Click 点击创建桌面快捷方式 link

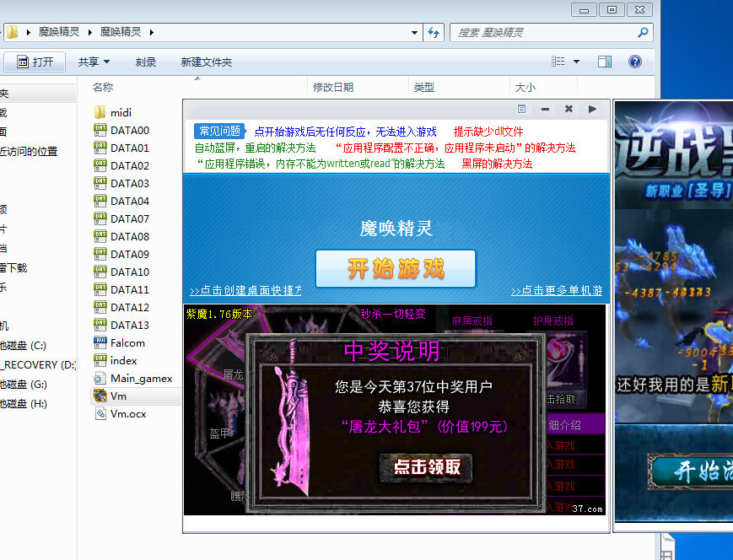[245, 290]
